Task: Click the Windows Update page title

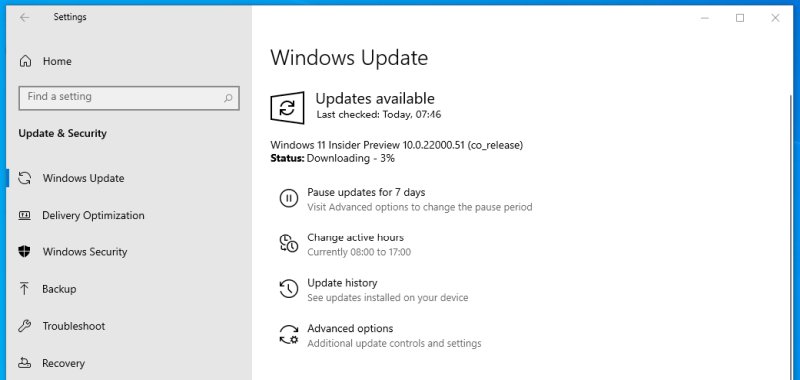Action: pyautogui.click(x=349, y=58)
